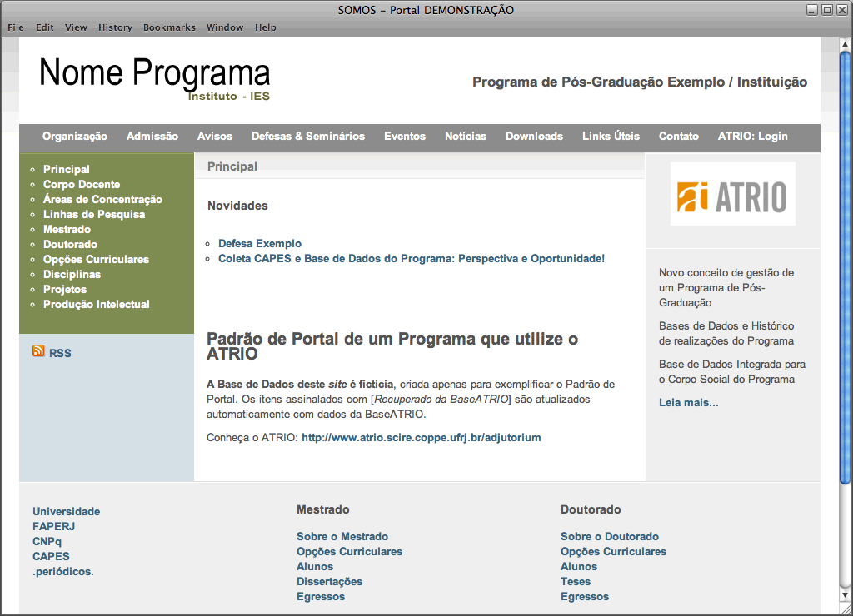Visit the FAPERJ footer link
853x616 pixels.
click(54, 527)
